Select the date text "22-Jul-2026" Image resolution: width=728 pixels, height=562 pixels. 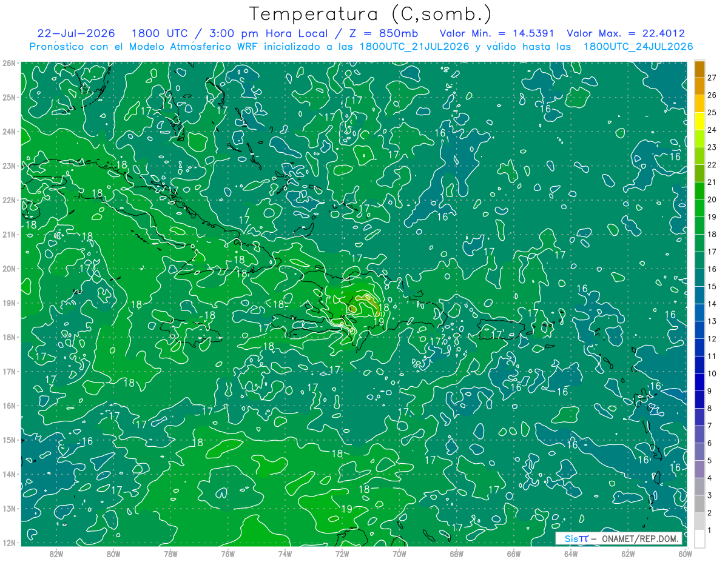[x=76, y=33]
